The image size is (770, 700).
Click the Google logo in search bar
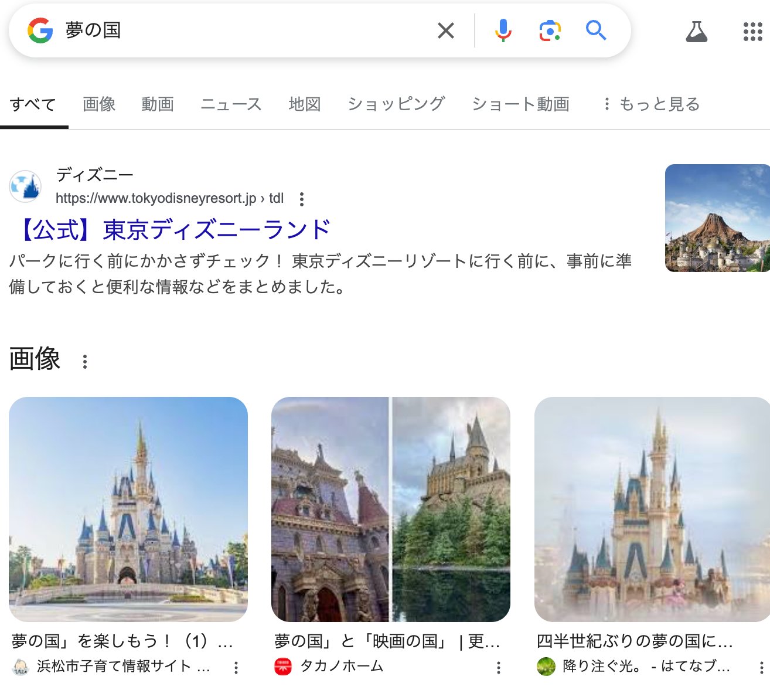point(40,30)
